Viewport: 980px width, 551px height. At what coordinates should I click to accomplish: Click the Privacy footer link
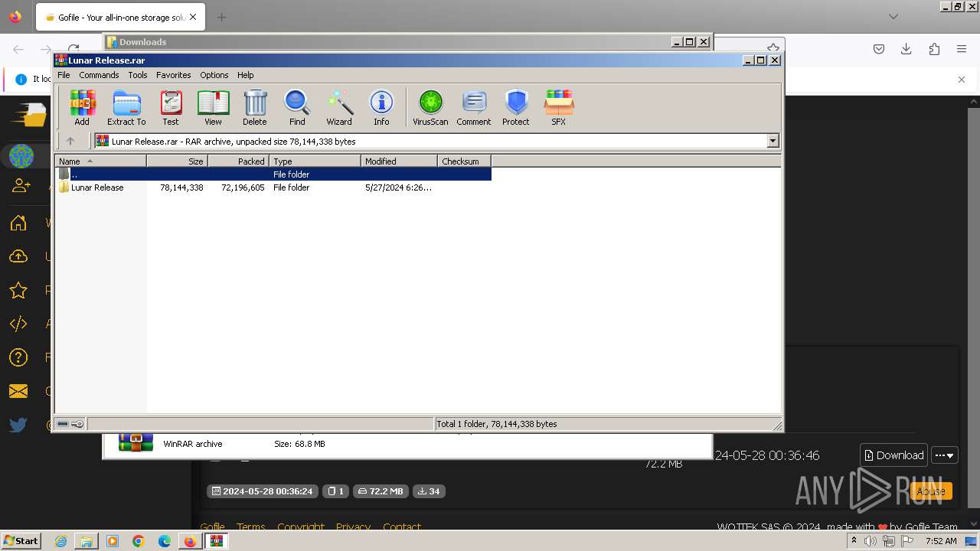(x=353, y=527)
